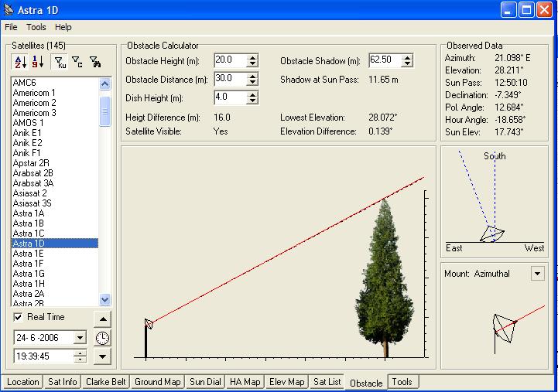Select Astra 2A in the satellite list
The image size is (558, 392).
tap(55, 294)
